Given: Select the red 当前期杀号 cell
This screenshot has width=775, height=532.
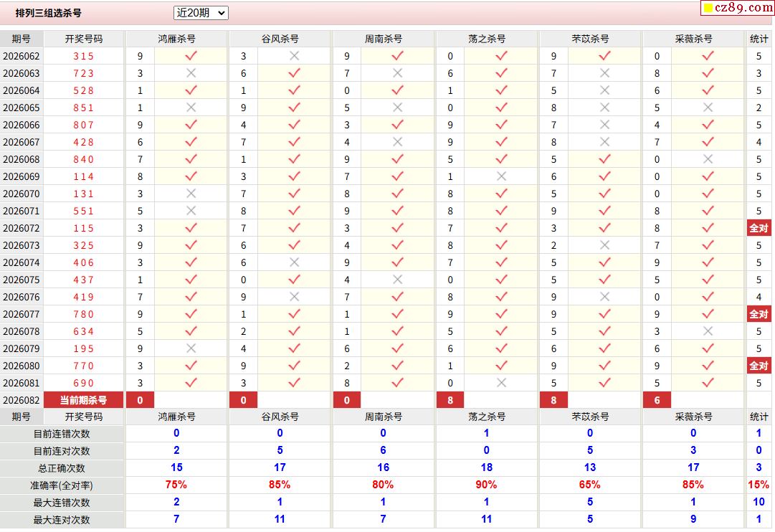Looking at the screenshot, I should 83,400.
